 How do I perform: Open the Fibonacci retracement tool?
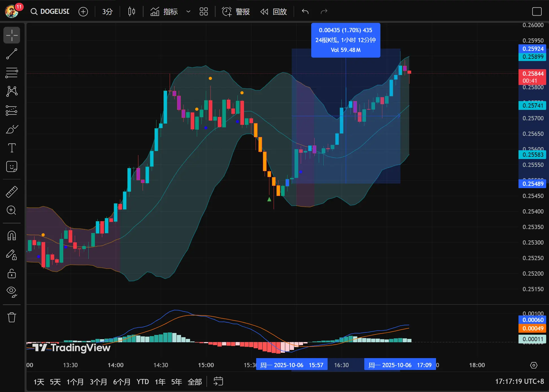tap(12, 73)
